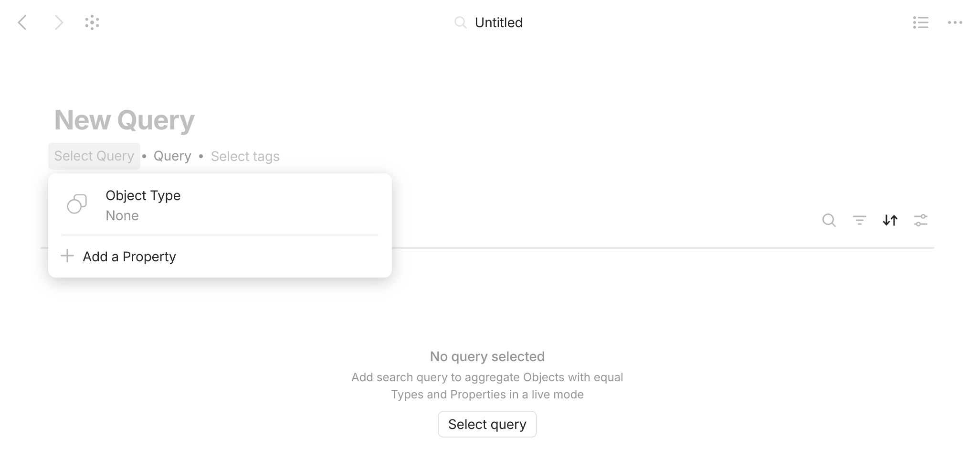Open the properties list icon in header
The image size is (980, 471).
[x=920, y=22]
